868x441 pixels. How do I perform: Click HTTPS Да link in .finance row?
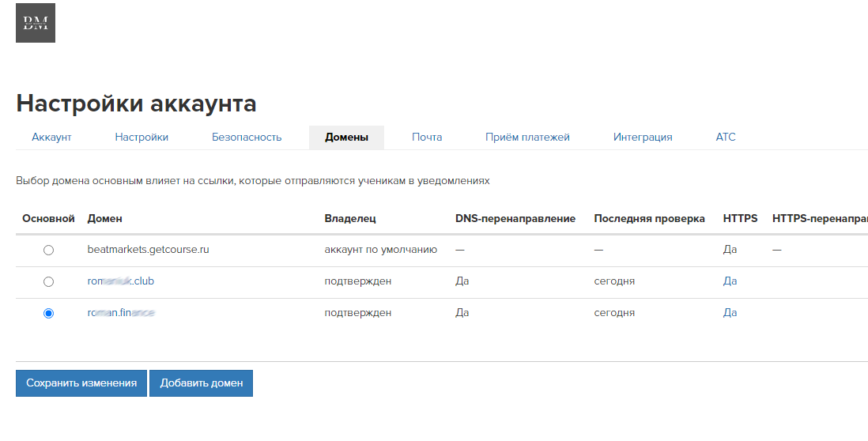tap(730, 313)
